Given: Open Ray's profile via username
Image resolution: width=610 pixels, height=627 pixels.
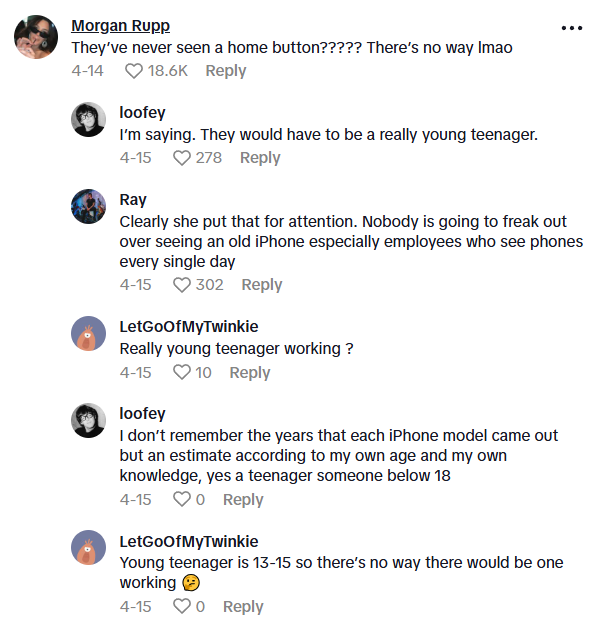Looking at the screenshot, I should click(133, 200).
